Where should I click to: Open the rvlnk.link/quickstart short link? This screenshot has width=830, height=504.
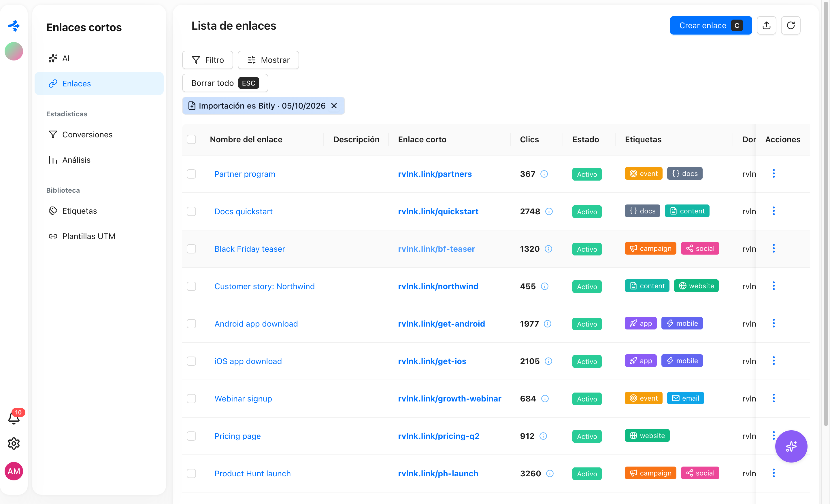point(438,211)
